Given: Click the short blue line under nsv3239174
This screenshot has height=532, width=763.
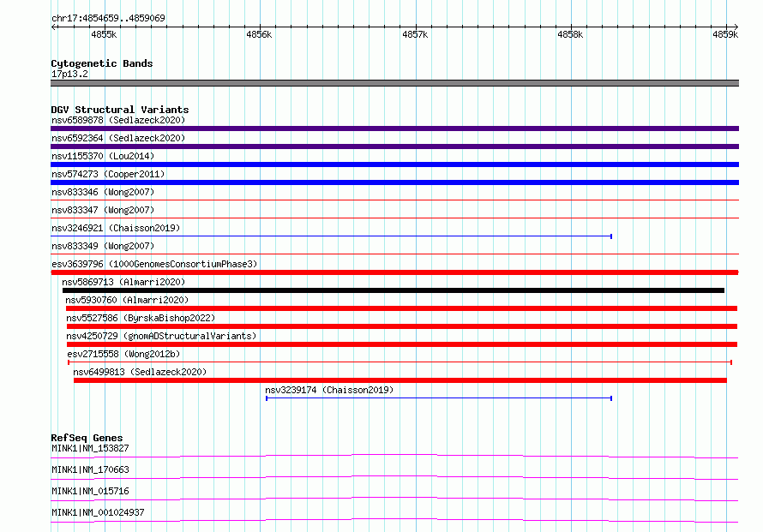Looking at the screenshot, I should pos(439,398).
